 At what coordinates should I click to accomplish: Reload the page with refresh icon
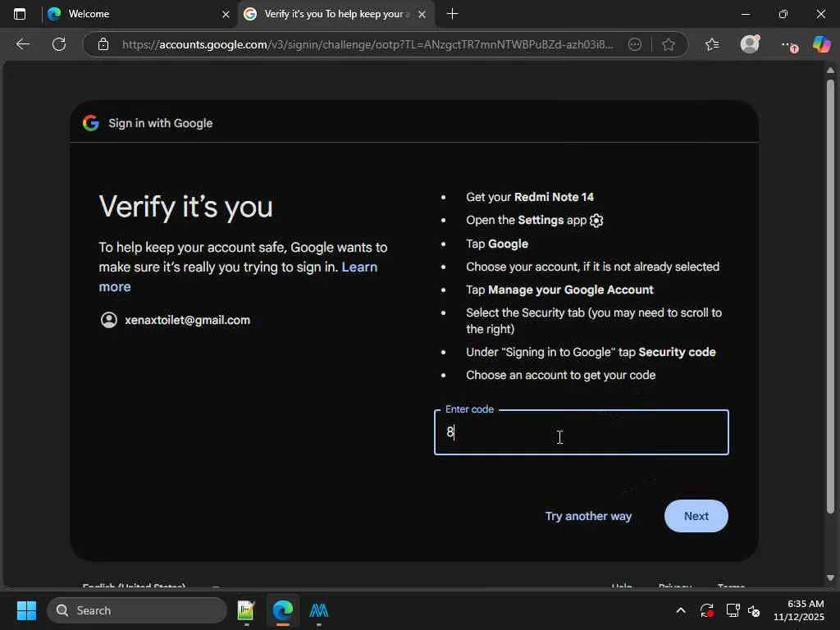[x=59, y=44]
